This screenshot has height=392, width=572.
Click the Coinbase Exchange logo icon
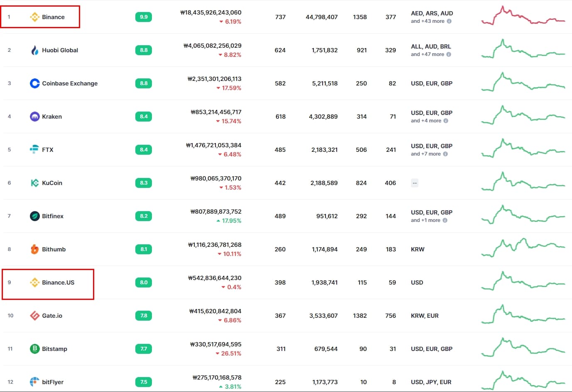tap(35, 83)
